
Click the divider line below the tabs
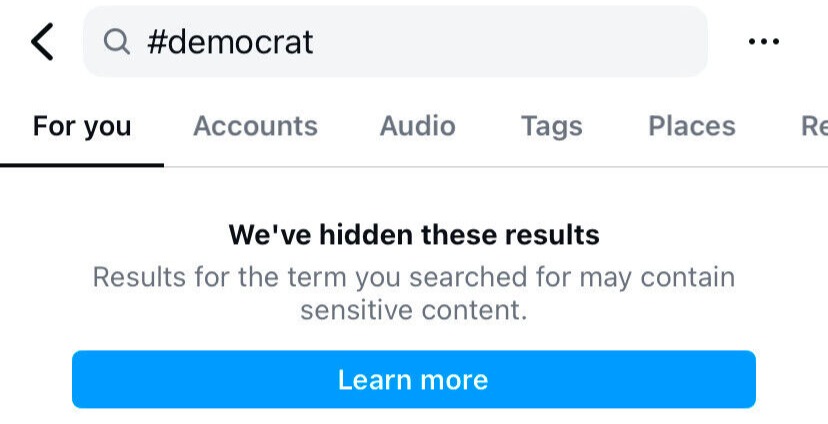click(x=500, y=166)
